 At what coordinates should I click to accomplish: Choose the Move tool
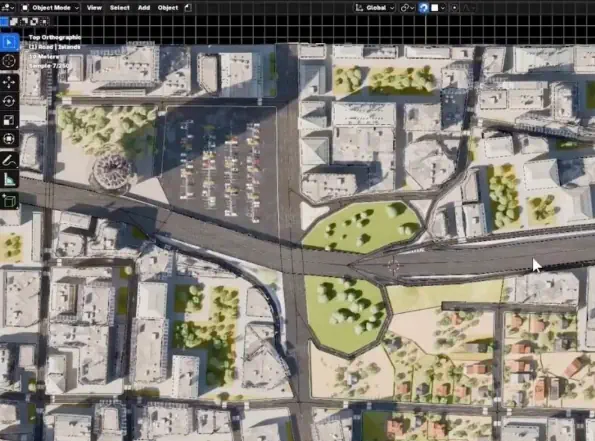point(9,82)
